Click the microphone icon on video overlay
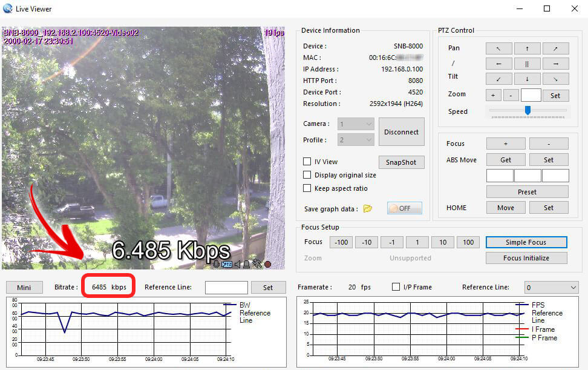This screenshot has height=370, width=588. tap(217, 264)
